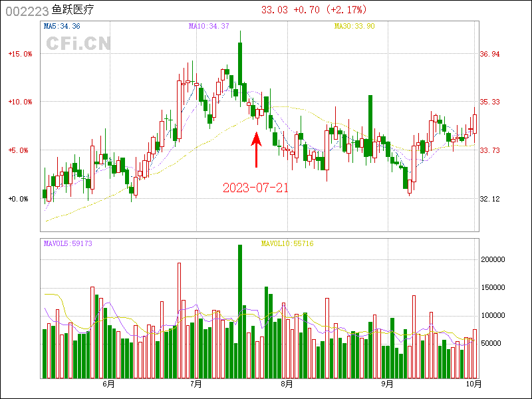
Task: Click the last red candlestick at the chart's right edge
Action: (475, 124)
